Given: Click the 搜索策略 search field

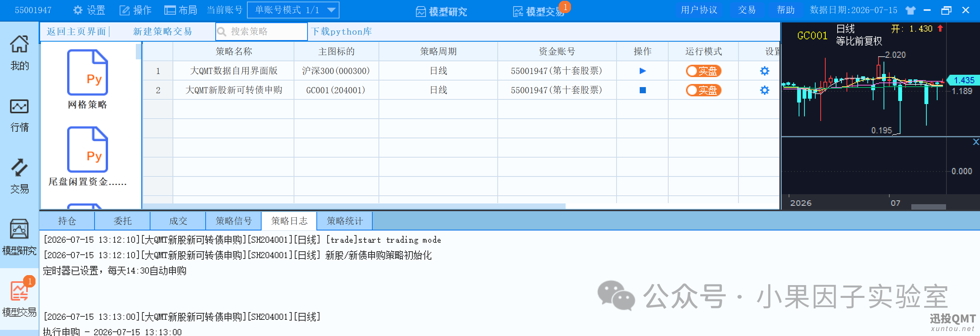Looking at the screenshot, I should coord(262,32).
